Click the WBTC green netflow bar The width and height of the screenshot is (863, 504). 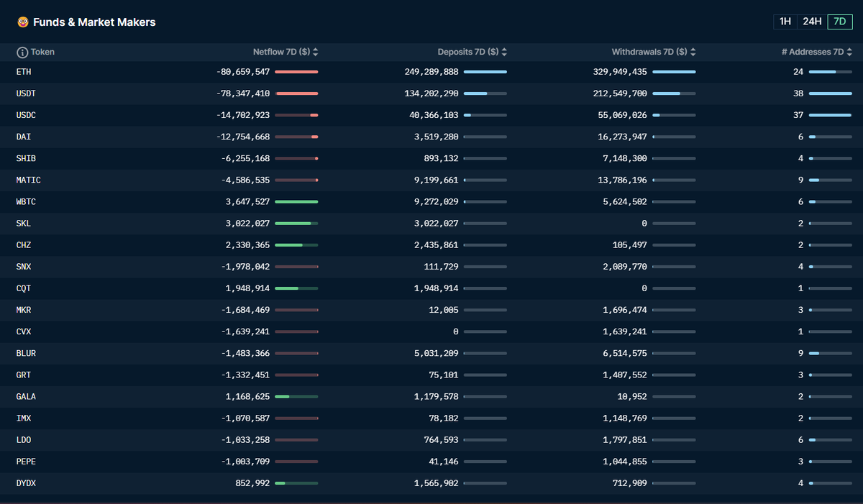[296, 202]
